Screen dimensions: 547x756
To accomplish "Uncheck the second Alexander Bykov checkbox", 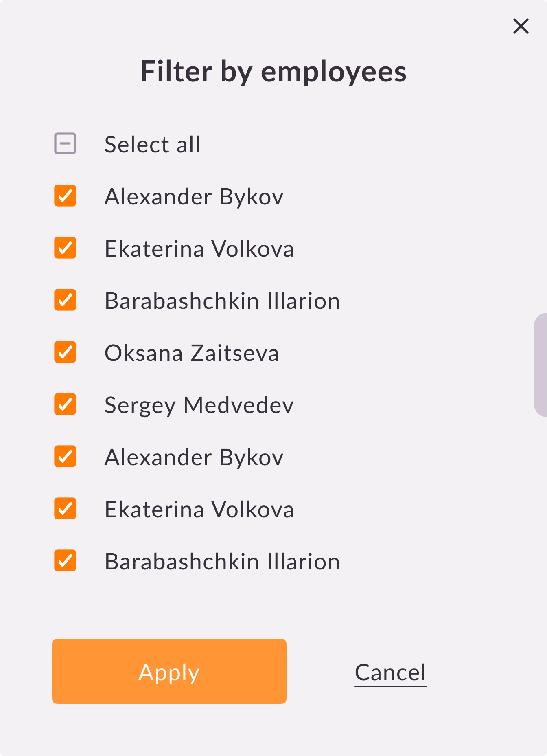I will 65,457.
